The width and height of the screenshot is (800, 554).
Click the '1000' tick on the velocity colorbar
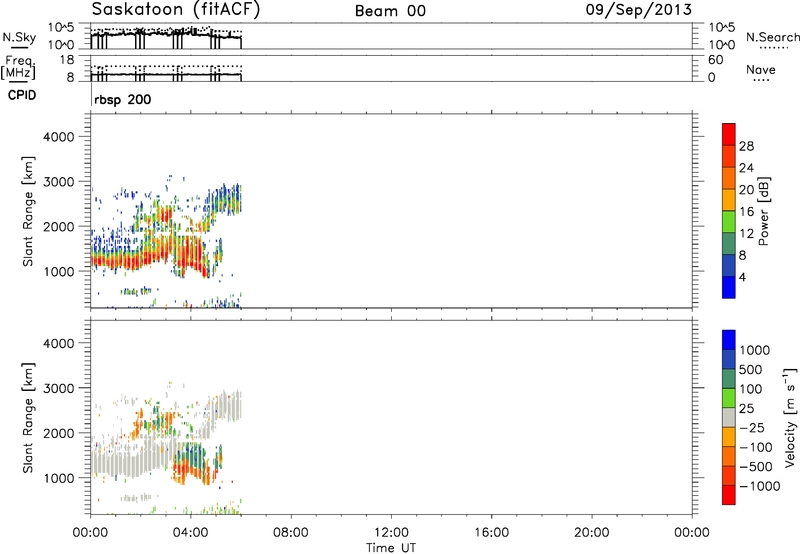pyautogui.click(x=755, y=350)
